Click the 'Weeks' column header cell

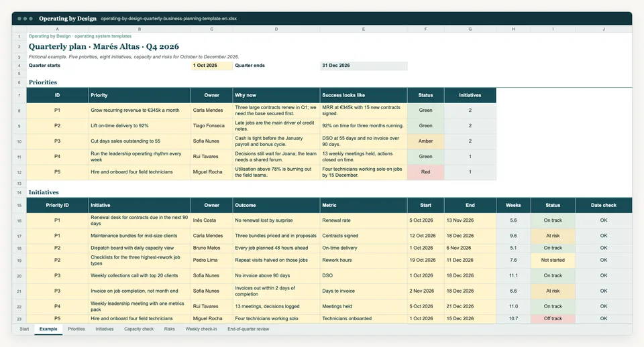(x=513, y=205)
